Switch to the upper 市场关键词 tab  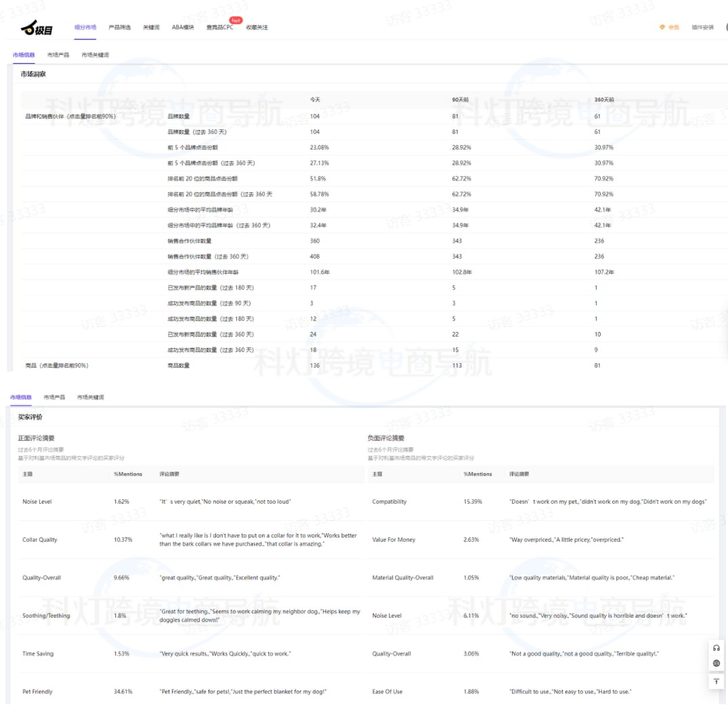(95, 55)
